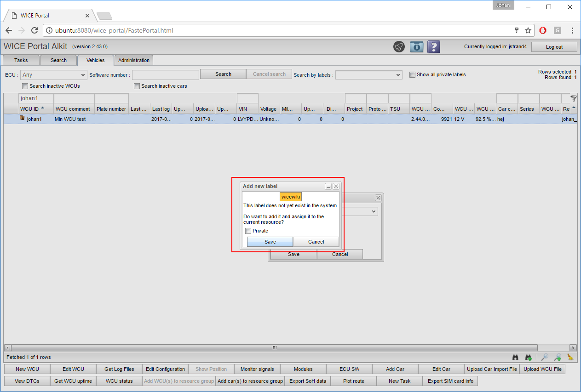The image size is (581, 392).
Task: Open the download folder icon in header
Action: coord(416,47)
